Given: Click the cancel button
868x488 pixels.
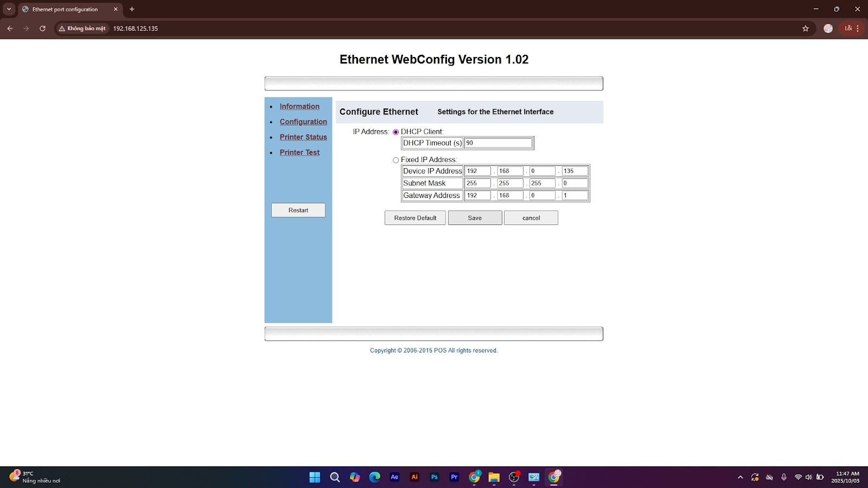Looking at the screenshot, I should click(x=531, y=218).
